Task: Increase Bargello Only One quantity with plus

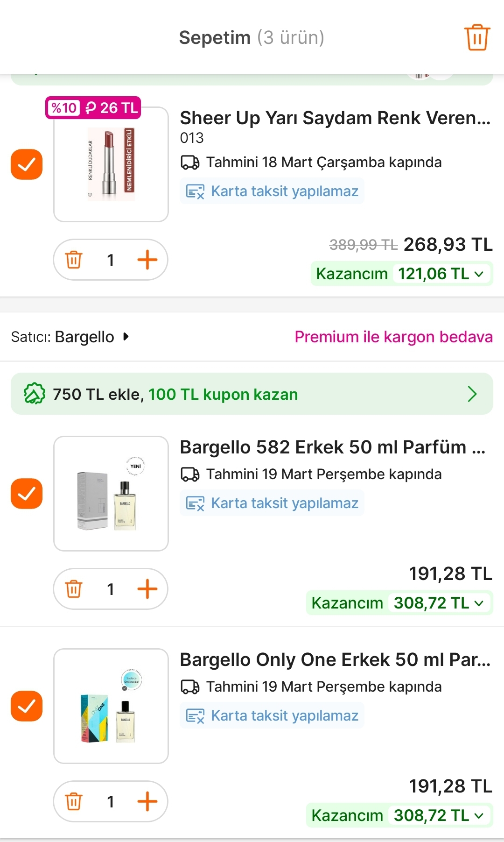Action: tap(147, 801)
